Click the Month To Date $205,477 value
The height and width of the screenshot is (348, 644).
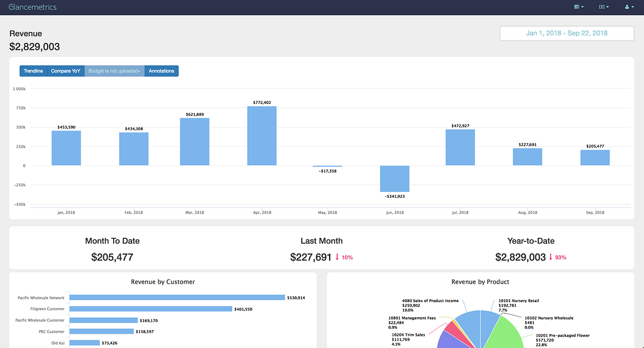point(112,258)
